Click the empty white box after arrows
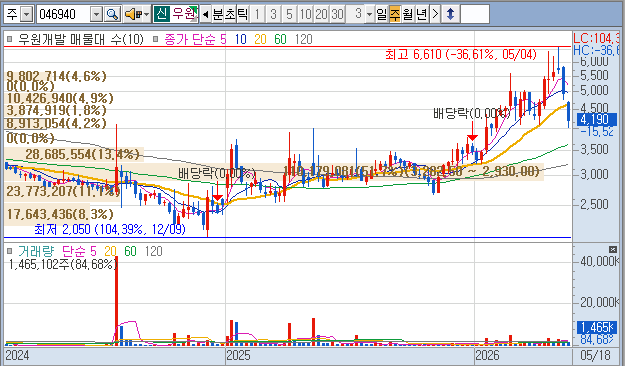Image resolution: width=625 pixels, height=366 pixels. (475, 14)
